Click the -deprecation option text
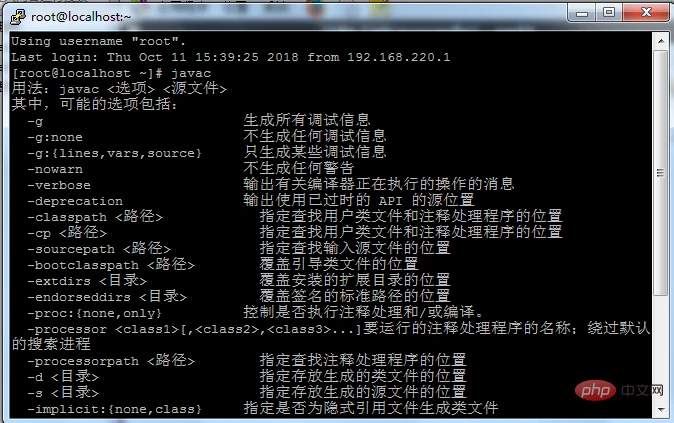The height and width of the screenshot is (423, 674). (x=75, y=201)
